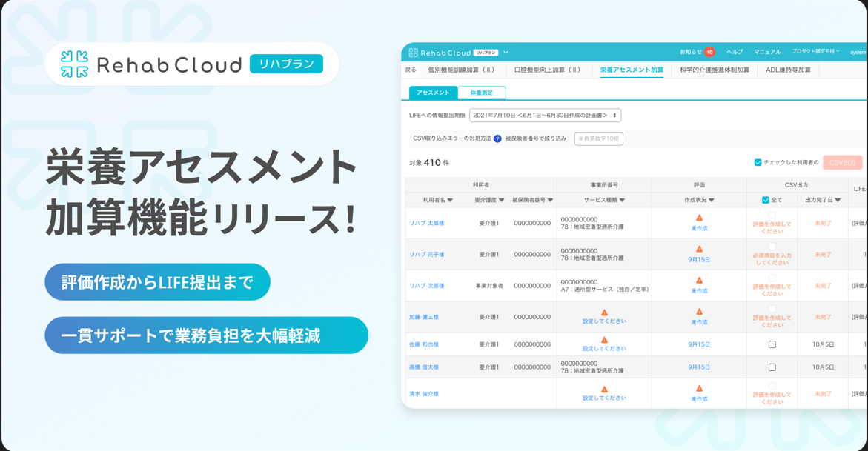Open the ヘルプ menu item

(735, 52)
